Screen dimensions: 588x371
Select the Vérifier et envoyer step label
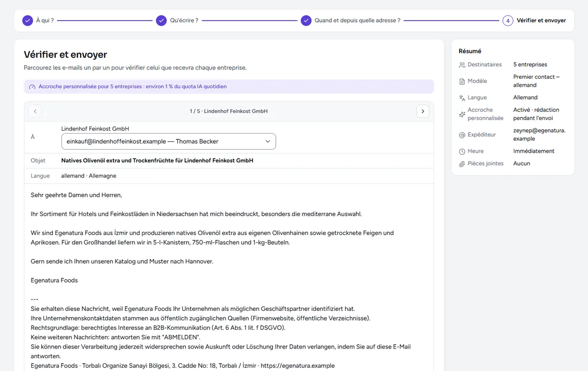point(541,21)
